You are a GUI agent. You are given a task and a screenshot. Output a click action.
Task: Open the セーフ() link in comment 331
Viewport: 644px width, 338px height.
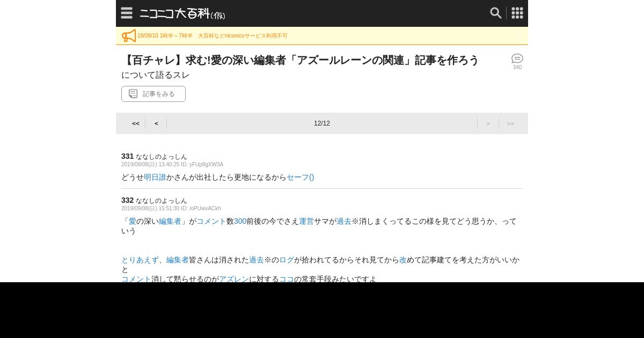(301, 177)
